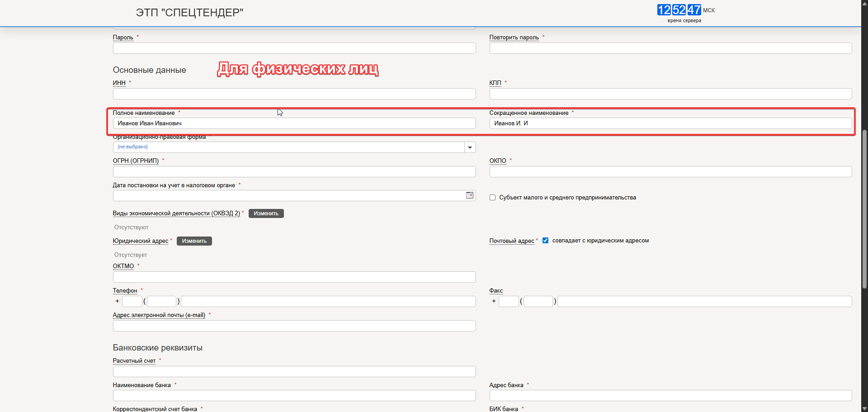Viewport: 868px width, 412px height.
Task: Select the ОГРН (ОГРНИП) input field
Action: click(294, 172)
